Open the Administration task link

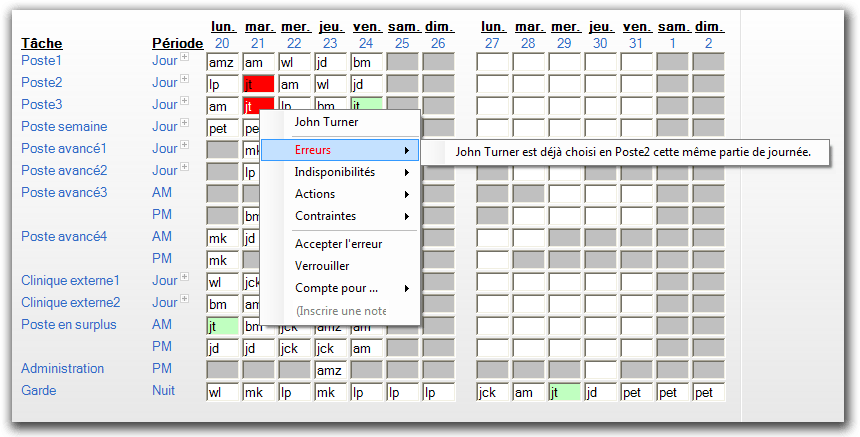click(x=63, y=368)
